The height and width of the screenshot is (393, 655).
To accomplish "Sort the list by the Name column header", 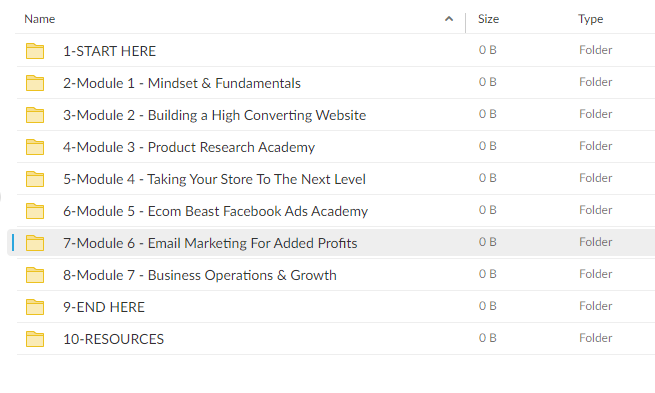I will 40,19.
